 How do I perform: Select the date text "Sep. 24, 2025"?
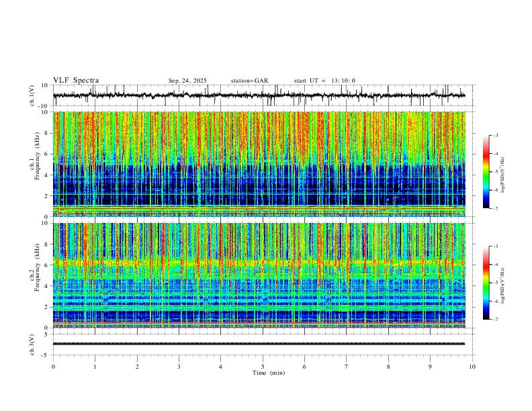187,81
